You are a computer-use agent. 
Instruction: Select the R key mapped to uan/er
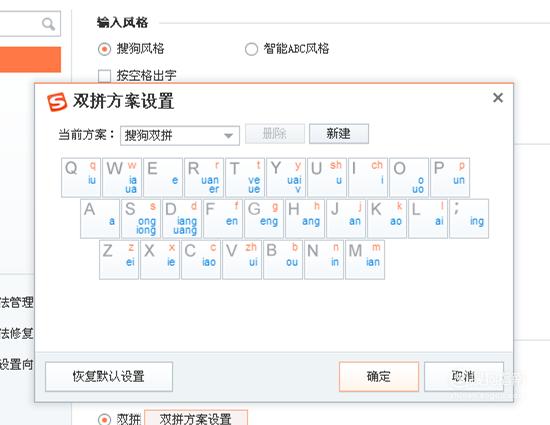click(204, 177)
